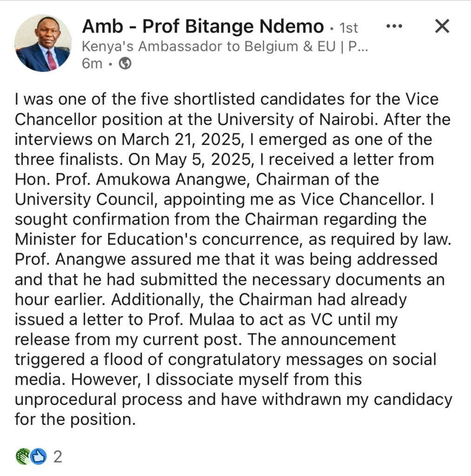This screenshot has height=476, width=471.
Task: Click the green celebrate reaction icon
Action: point(23,456)
